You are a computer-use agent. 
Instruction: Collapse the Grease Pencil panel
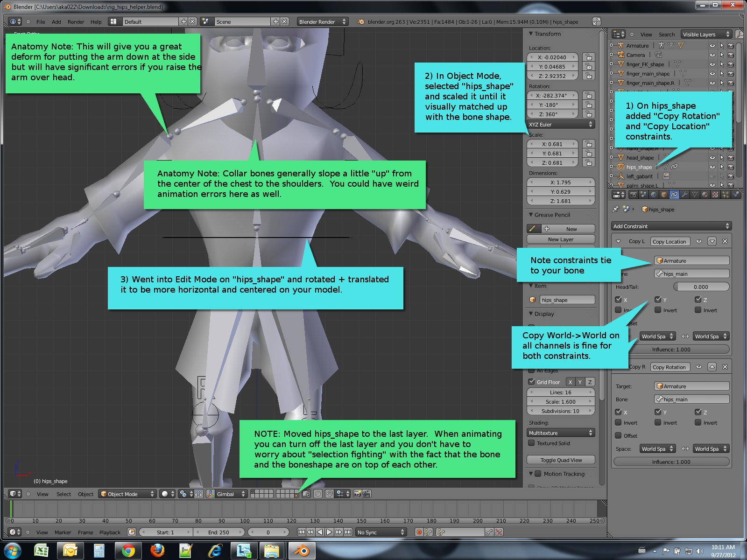(531, 215)
